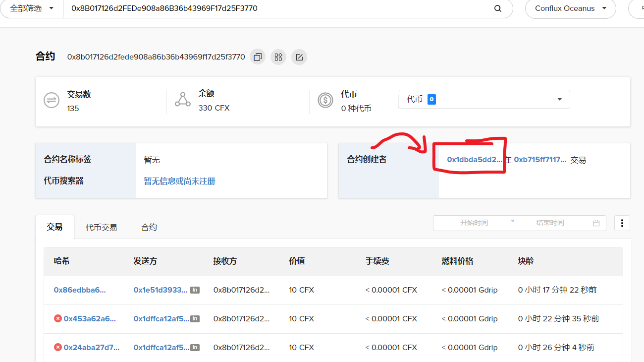This screenshot has width=644, height=362.
Task: Open the 合约 tab
Action: point(149,227)
